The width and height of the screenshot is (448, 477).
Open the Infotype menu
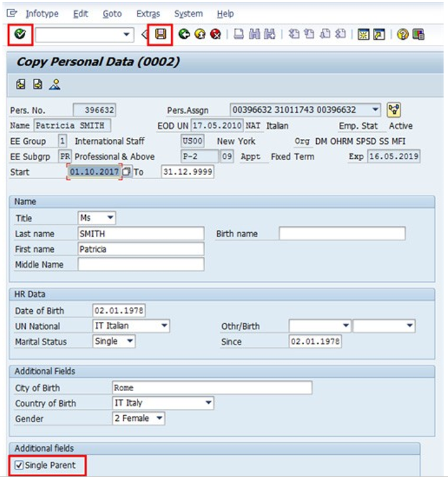coord(42,14)
